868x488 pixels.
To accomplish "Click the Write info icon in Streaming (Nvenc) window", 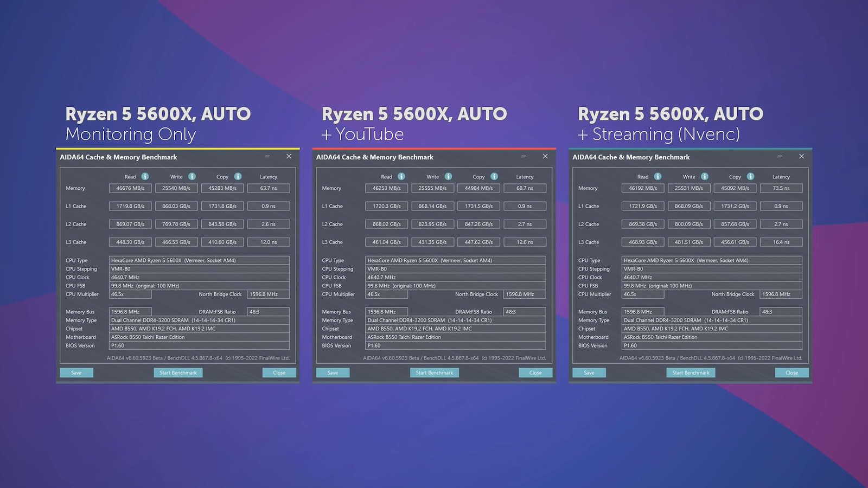I will point(705,176).
